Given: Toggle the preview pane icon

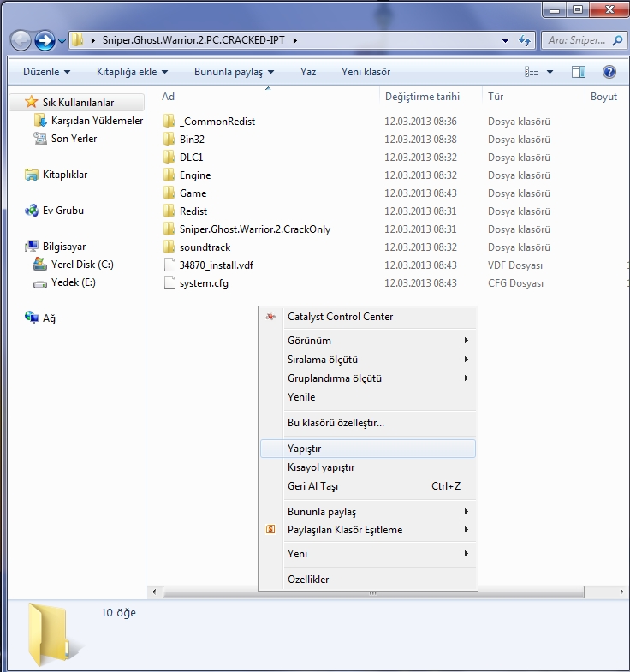Looking at the screenshot, I should tap(579, 72).
